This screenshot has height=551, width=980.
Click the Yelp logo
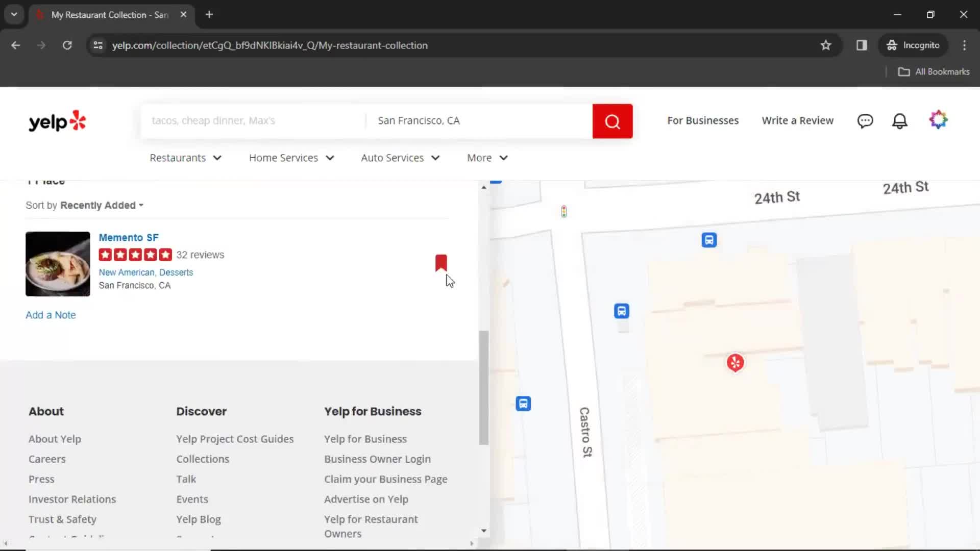[x=57, y=121]
